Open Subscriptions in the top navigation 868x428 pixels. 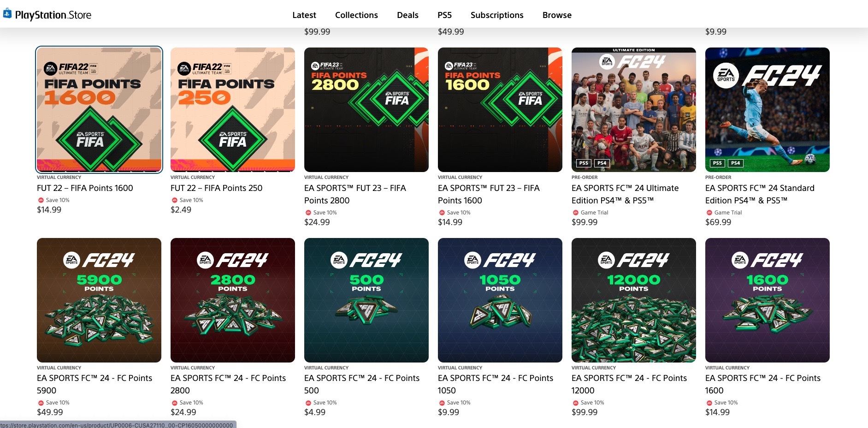(x=497, y=15)
